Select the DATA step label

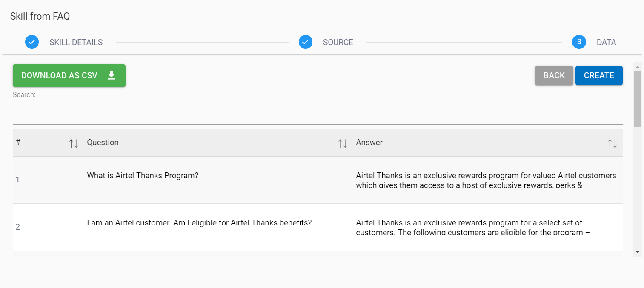click(606, 42)
